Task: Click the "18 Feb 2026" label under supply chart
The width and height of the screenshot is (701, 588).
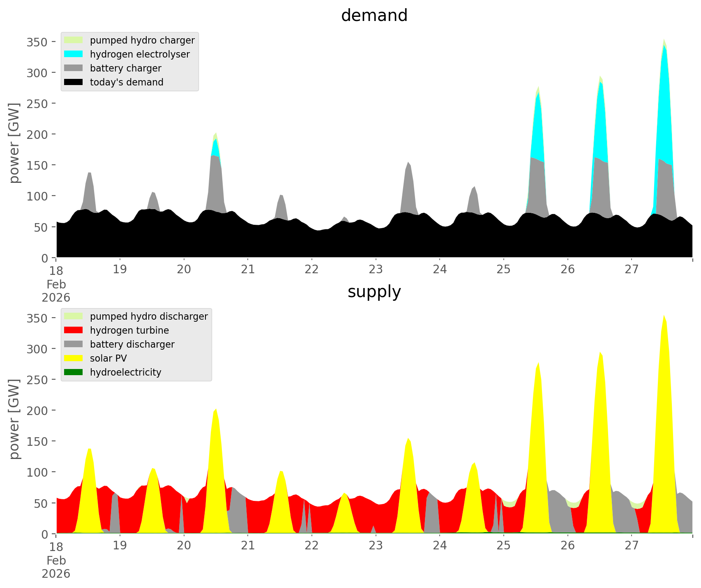Action: [56, 560]
